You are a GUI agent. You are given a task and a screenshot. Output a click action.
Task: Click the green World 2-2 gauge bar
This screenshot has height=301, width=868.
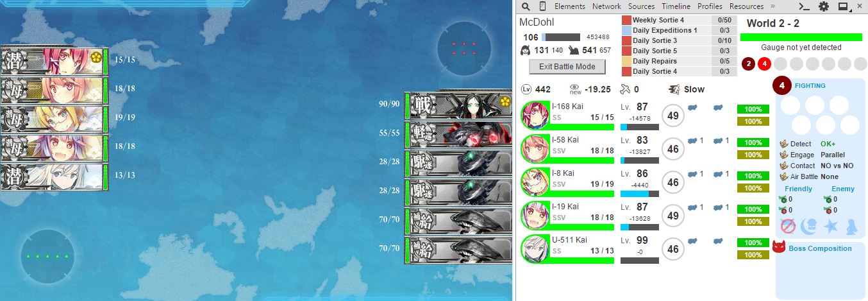(801, 37)
